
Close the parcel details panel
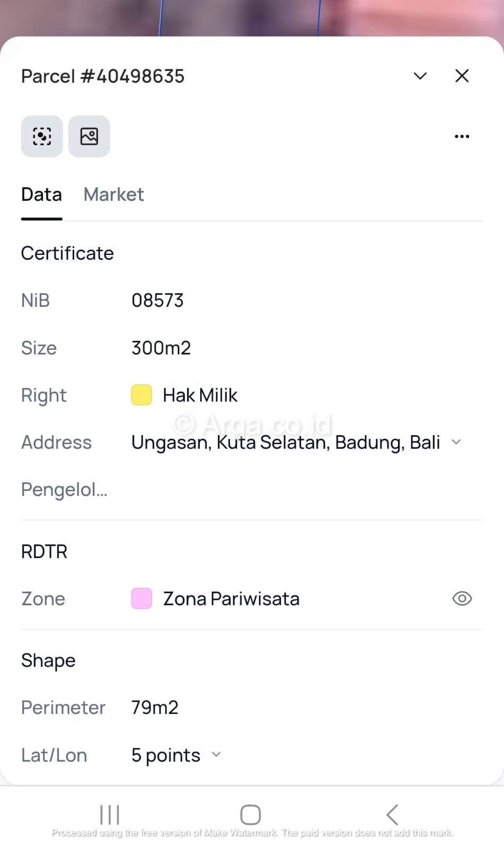point(462,76)
